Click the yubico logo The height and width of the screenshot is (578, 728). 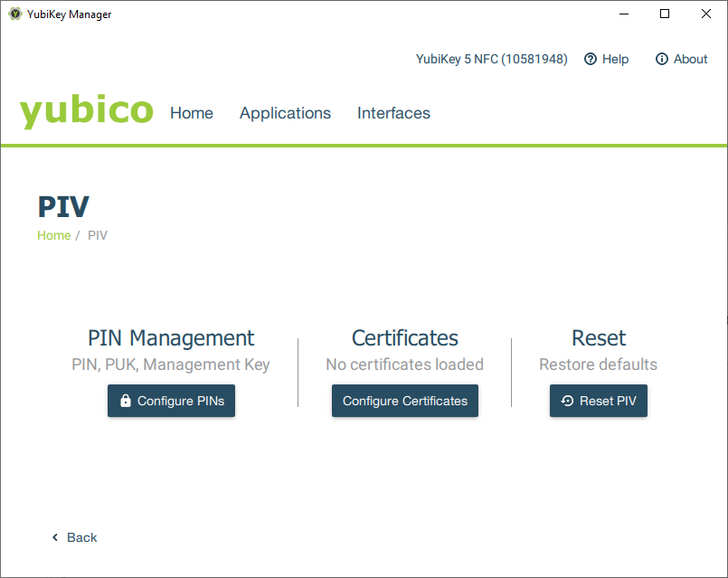click(x=86, y=110)
